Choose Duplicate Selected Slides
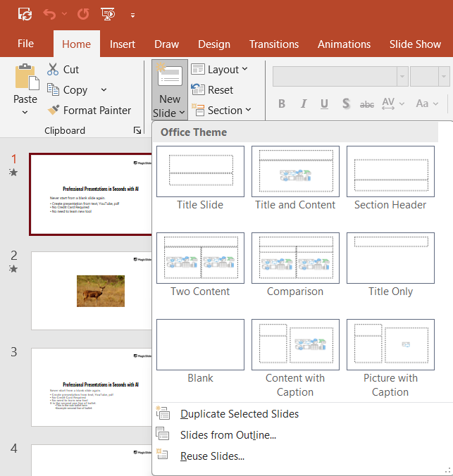The width and height of the screenshot is (453, 476). (240, 414)
